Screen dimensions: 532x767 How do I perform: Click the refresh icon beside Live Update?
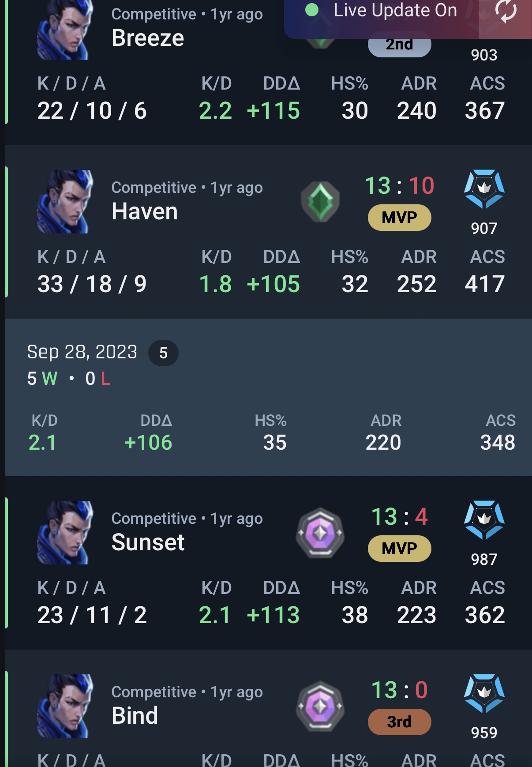point(506,11)
